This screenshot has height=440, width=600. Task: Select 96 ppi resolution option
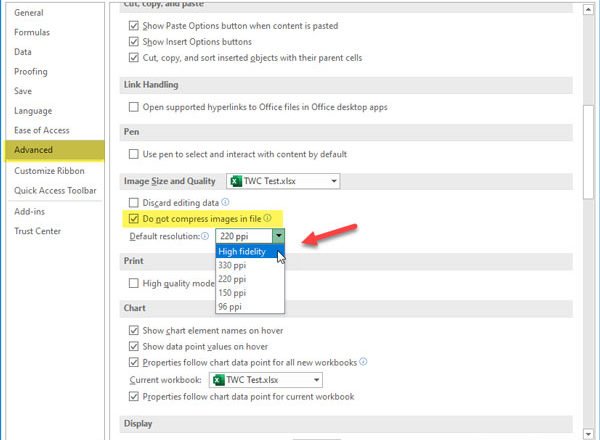(250, 306)
